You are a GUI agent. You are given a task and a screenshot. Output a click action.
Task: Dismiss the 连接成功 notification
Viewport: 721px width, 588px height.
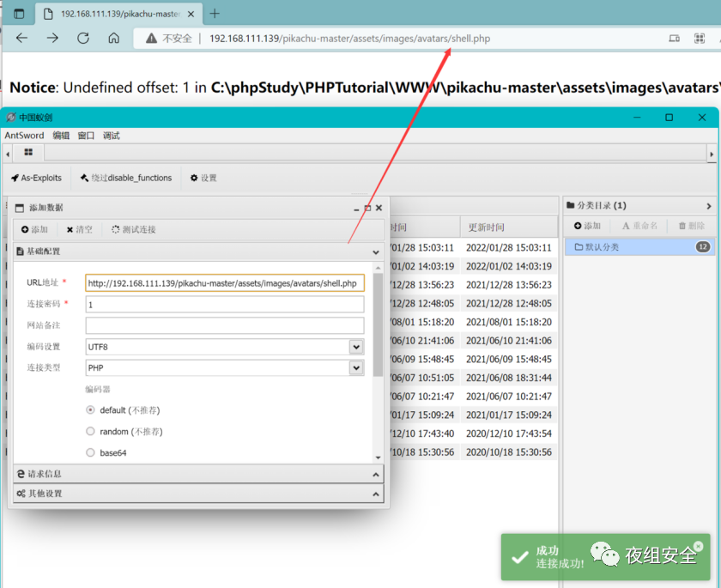(x=698, y=546)
